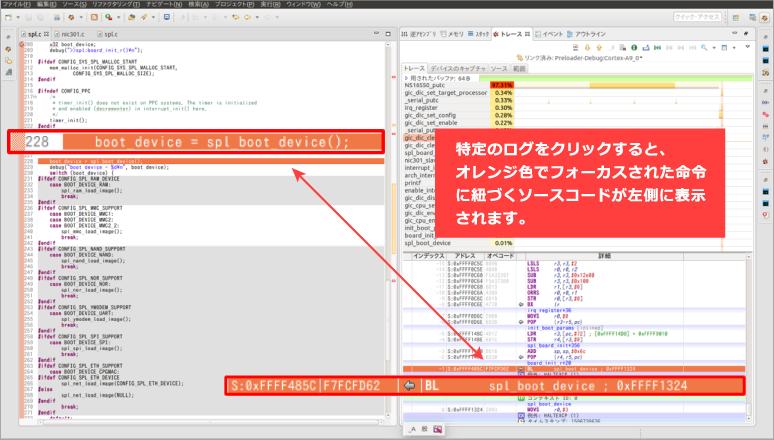
Task: Select the 範囲 sub-tab in trace view
Action: [x=519, y=69]
